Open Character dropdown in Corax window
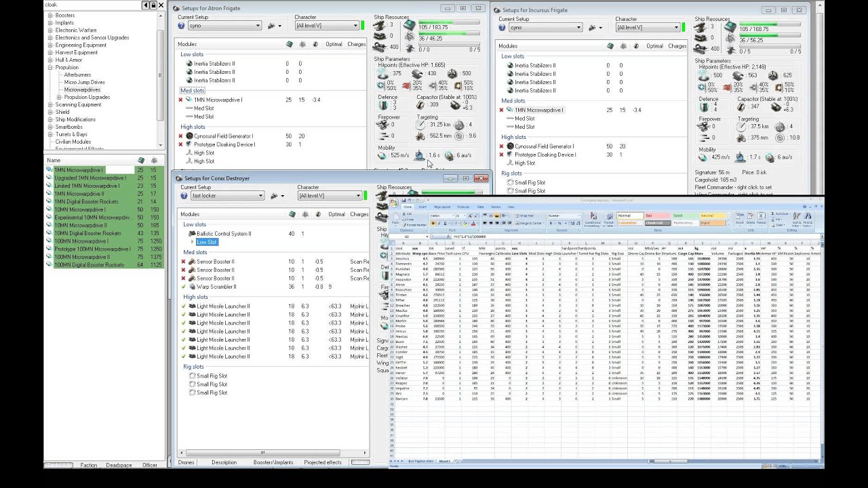The width and height of the screenshot is (868, 488). (x=330, y=196)
